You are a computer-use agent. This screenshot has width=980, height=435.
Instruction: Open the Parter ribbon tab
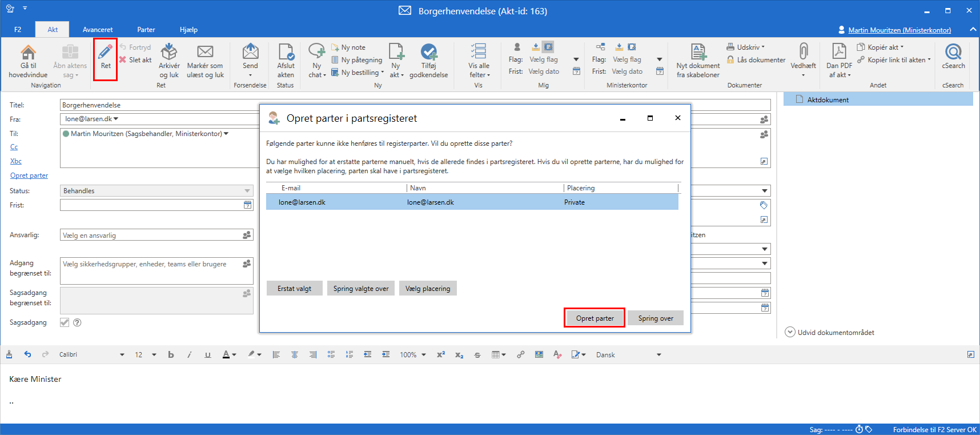pos(146,30)
